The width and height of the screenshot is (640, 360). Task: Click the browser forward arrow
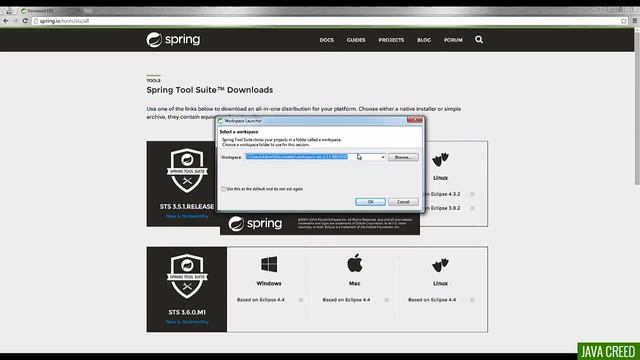15,21
